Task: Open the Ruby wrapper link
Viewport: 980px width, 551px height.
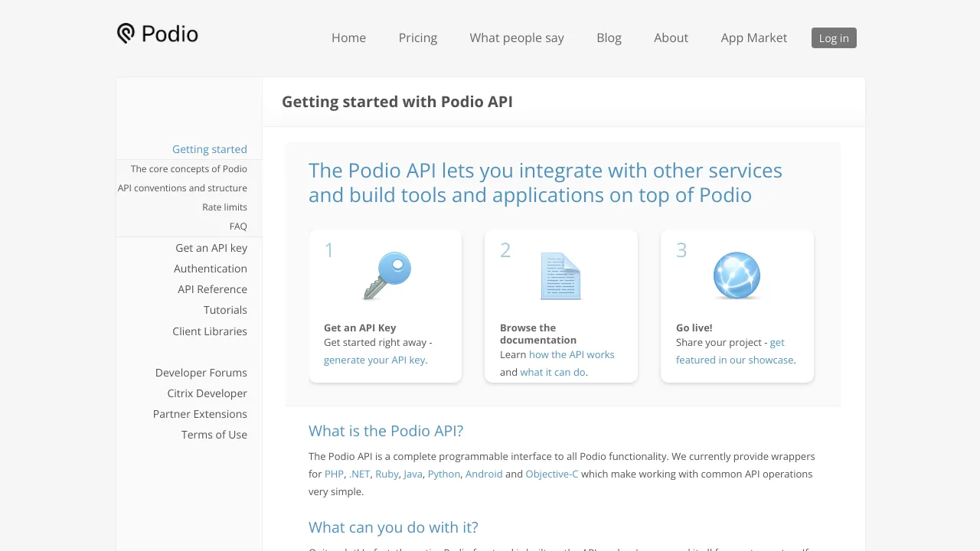Action: (x=387, y=474)
